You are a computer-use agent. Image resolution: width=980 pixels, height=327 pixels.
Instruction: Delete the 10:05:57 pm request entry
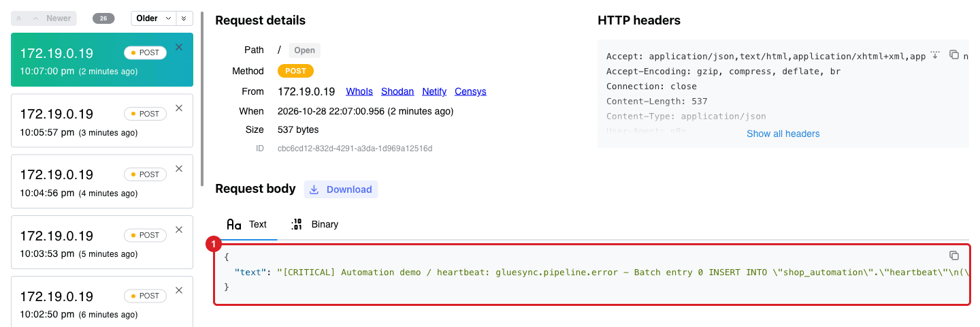tap(179, 108)
